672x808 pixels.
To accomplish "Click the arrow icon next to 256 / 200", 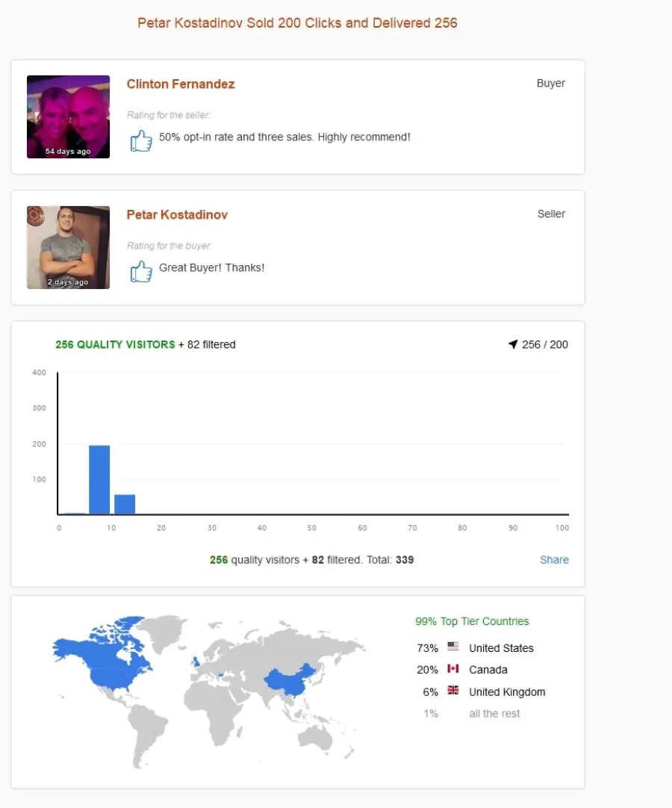I will click(x=513, y=344).
